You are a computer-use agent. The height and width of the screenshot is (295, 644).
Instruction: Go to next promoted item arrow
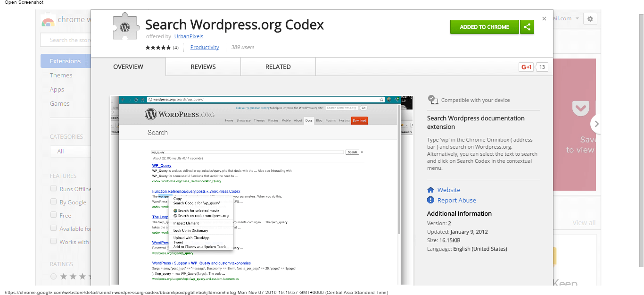[x=596, y=124]
